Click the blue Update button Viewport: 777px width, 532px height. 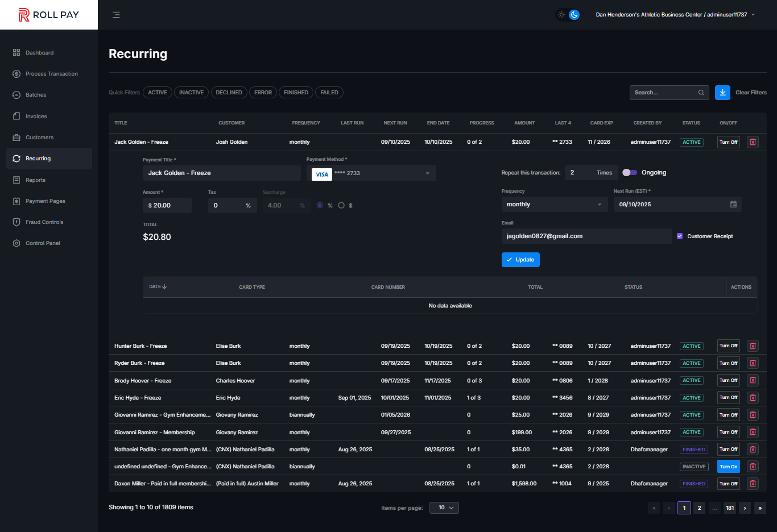pos(520,260)
